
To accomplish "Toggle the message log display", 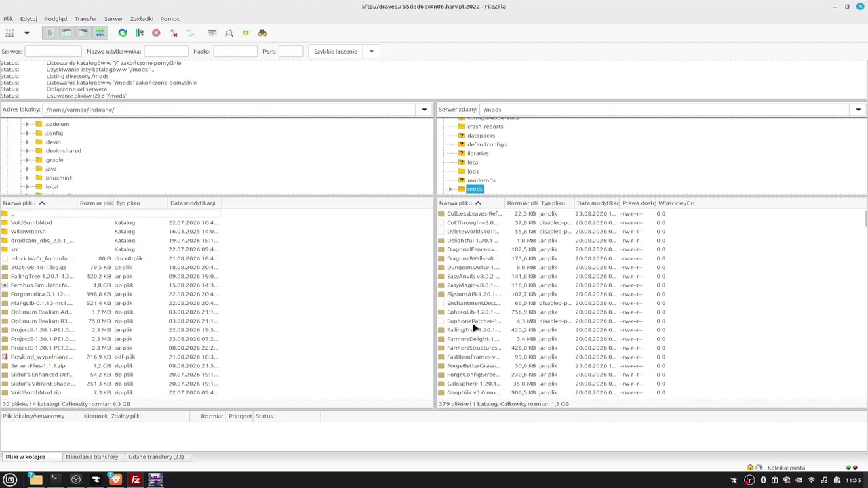I will pos(50,33).
